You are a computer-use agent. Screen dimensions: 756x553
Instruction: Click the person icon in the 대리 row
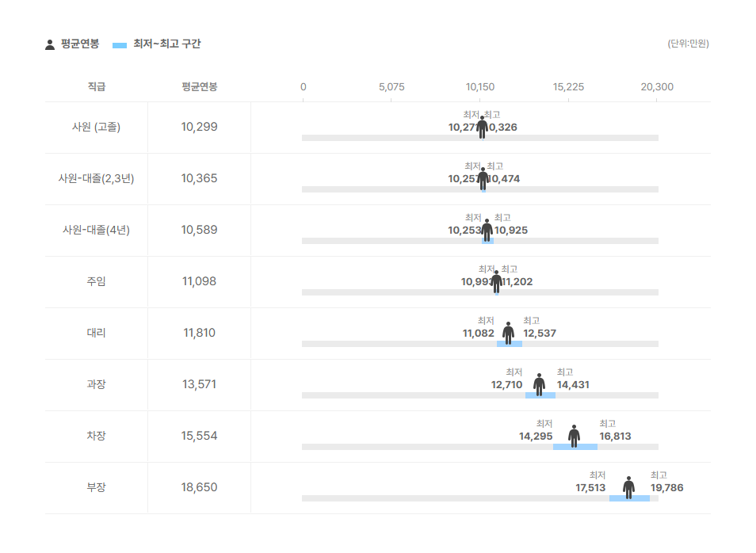click(508, 334)
